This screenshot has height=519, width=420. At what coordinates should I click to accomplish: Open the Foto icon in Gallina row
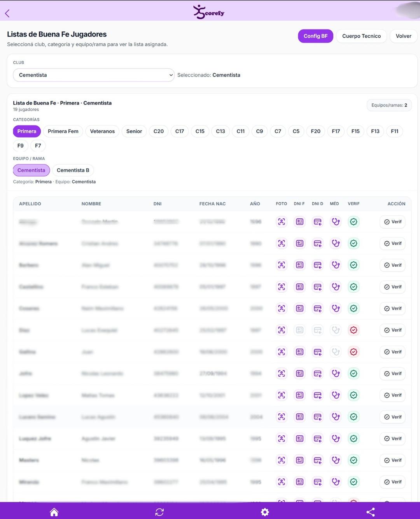(x=282, y=352)
